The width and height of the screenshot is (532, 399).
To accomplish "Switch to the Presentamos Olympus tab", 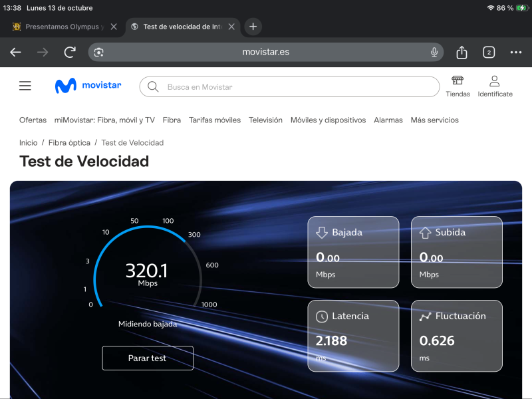I will (60, 27).
